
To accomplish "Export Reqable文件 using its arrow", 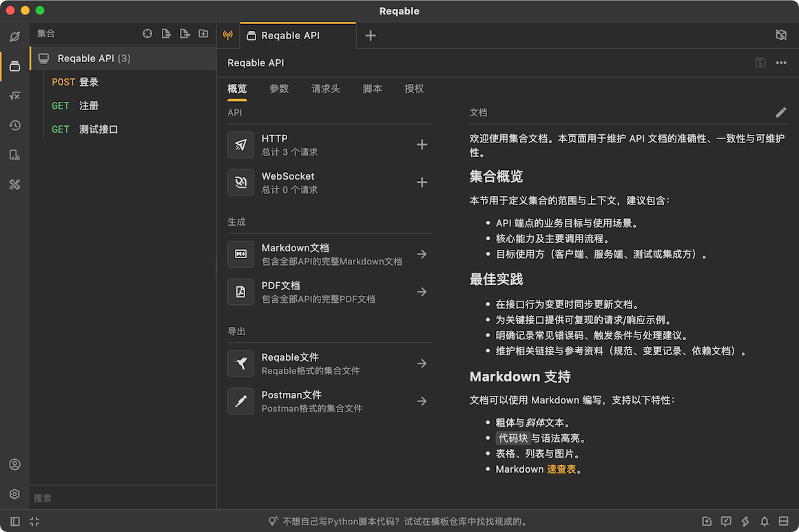I will 422,363.
